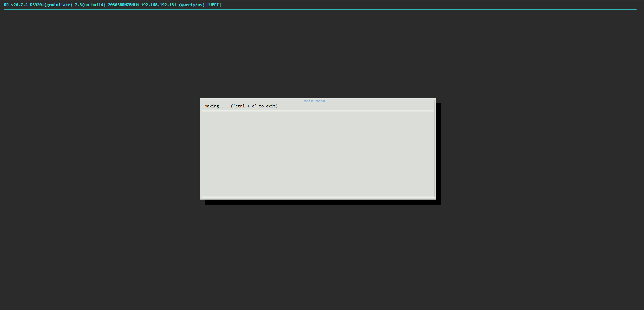644x310 pixels.
Task: Click the "to exit)" text in the dialog
Action: point(268,106)
